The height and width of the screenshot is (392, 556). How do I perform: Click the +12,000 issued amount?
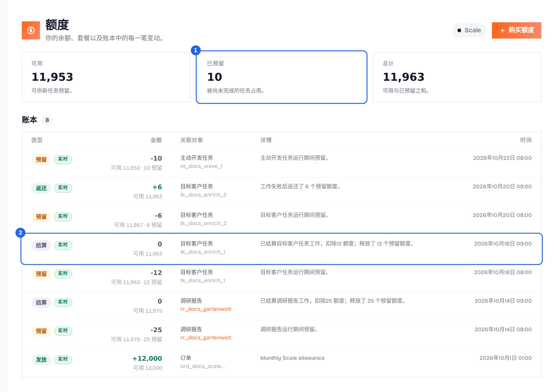coord(147,358)
